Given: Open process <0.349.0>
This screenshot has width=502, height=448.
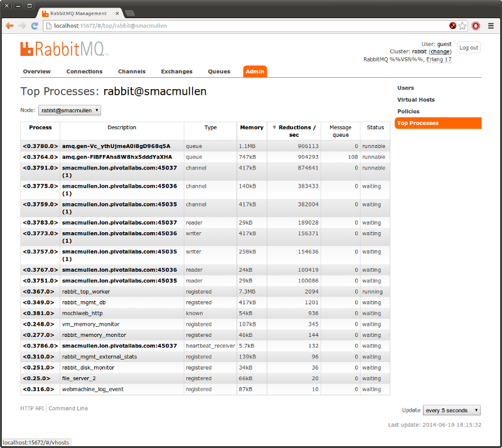Looking at the screenshot, I should (38, 302).
